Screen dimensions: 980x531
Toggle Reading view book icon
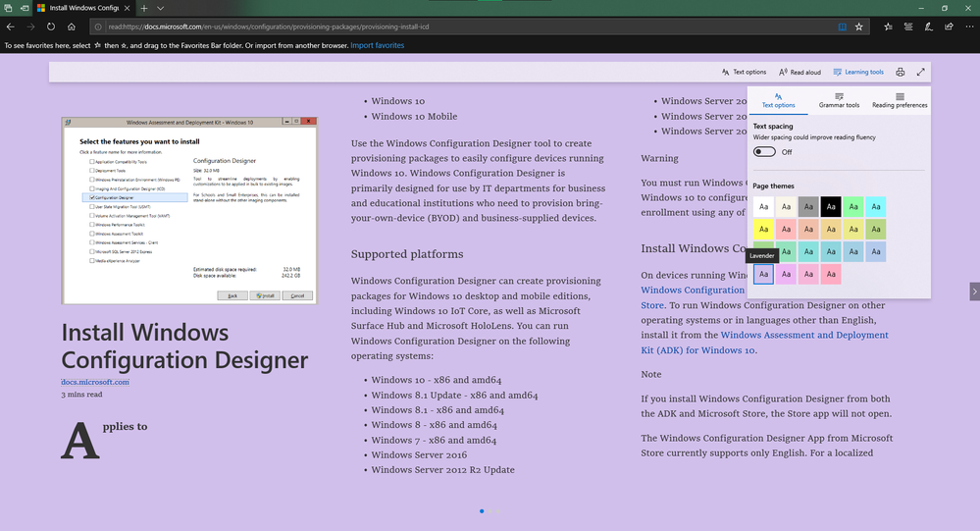click(x=842, y=27)
